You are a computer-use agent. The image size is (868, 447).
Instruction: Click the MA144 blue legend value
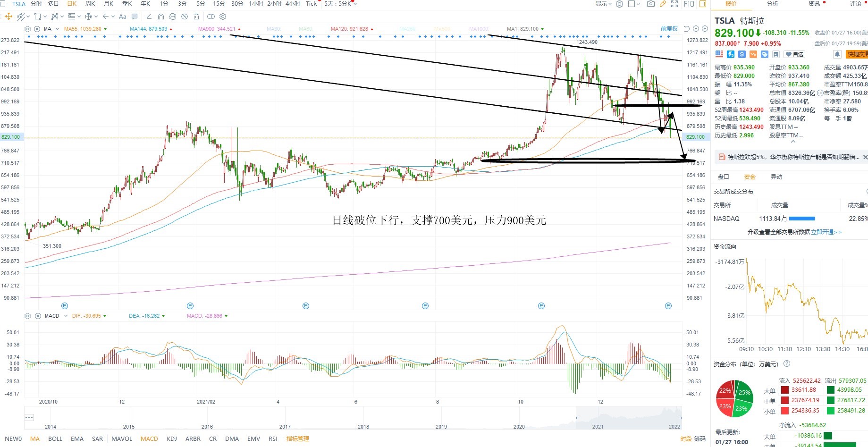point(148,29)
